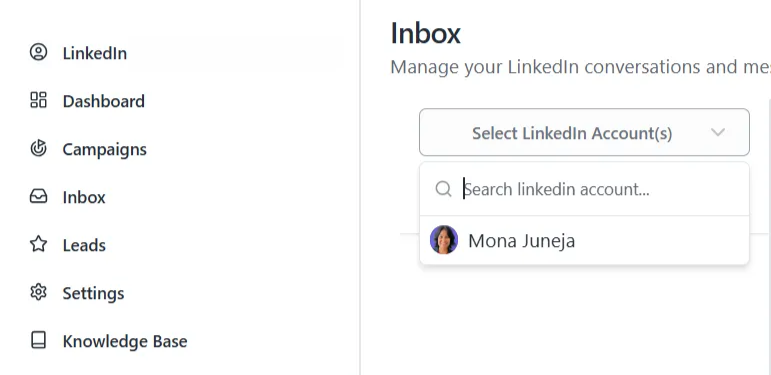The height and width of the screenshot is (375, 771).
Task: Click the magnifier search icon in dropdown
Action: click(444, 189)
